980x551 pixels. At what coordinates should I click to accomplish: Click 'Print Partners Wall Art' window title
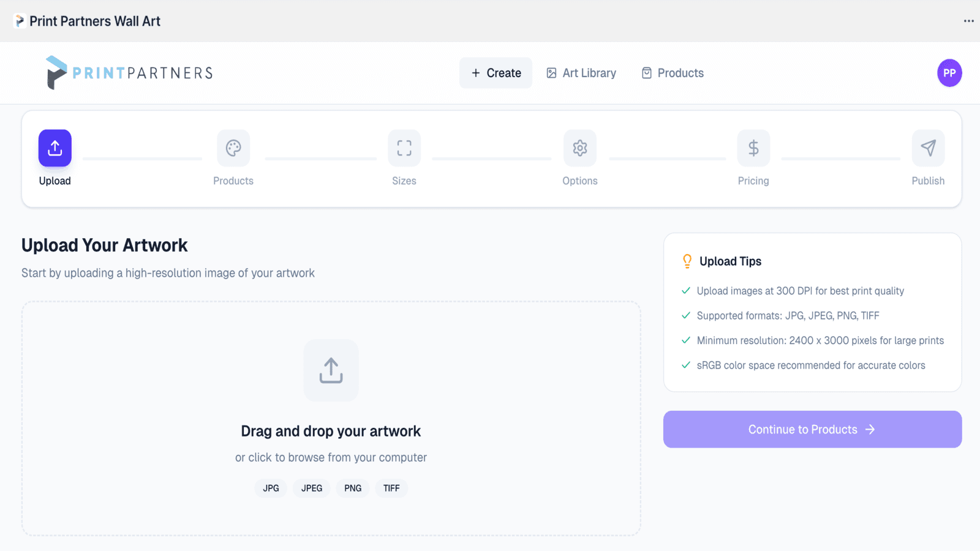pyautogui.click(x=95, y=21)
